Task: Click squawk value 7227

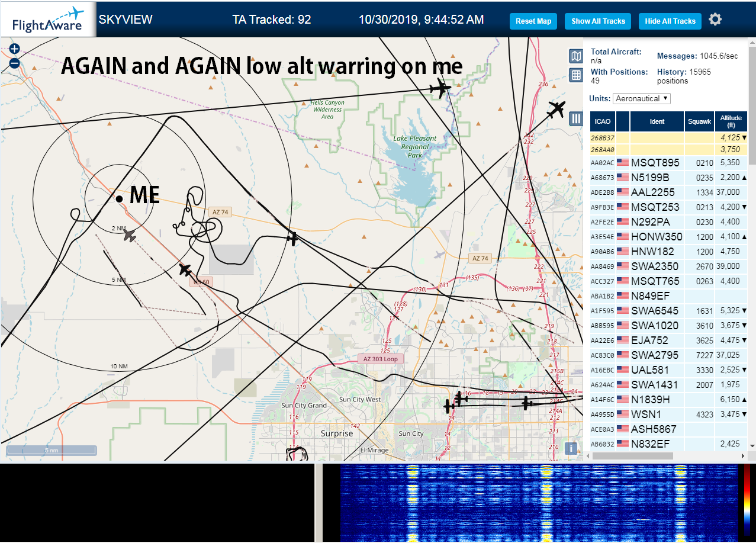Action: (704, 355)
